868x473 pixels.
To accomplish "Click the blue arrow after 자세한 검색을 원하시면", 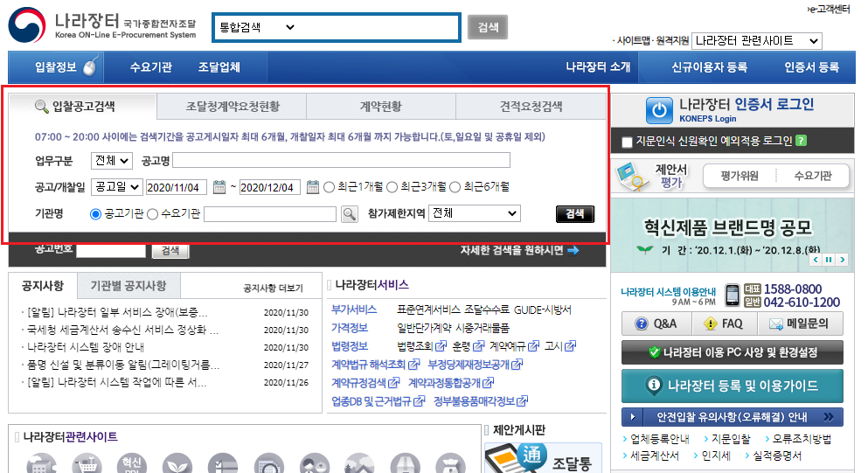I will coord(573,250).
